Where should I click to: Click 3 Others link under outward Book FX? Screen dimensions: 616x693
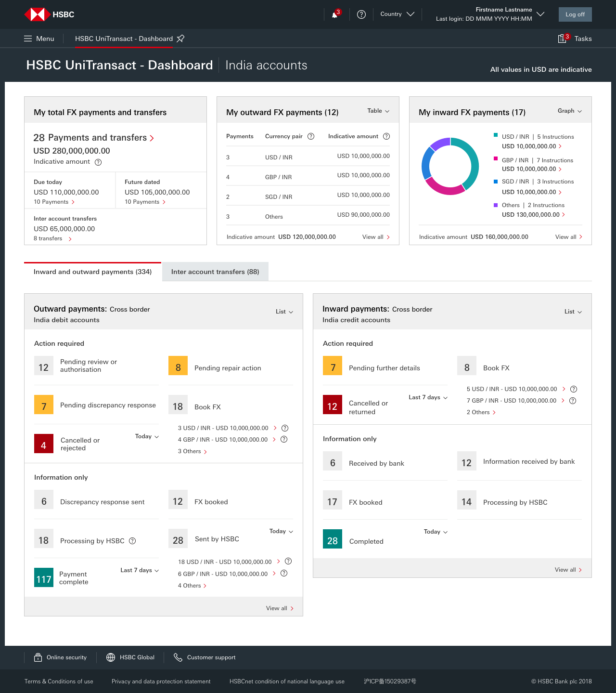192,451
